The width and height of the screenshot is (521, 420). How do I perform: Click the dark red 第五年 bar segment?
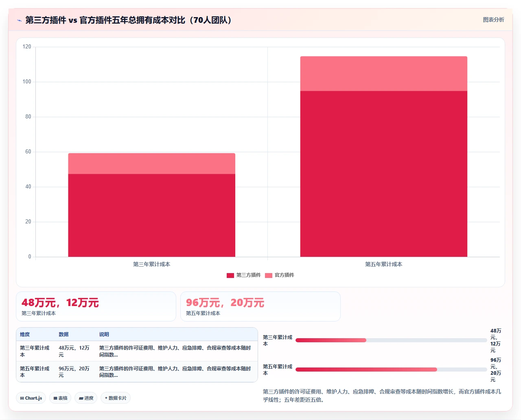click(384, 174)
